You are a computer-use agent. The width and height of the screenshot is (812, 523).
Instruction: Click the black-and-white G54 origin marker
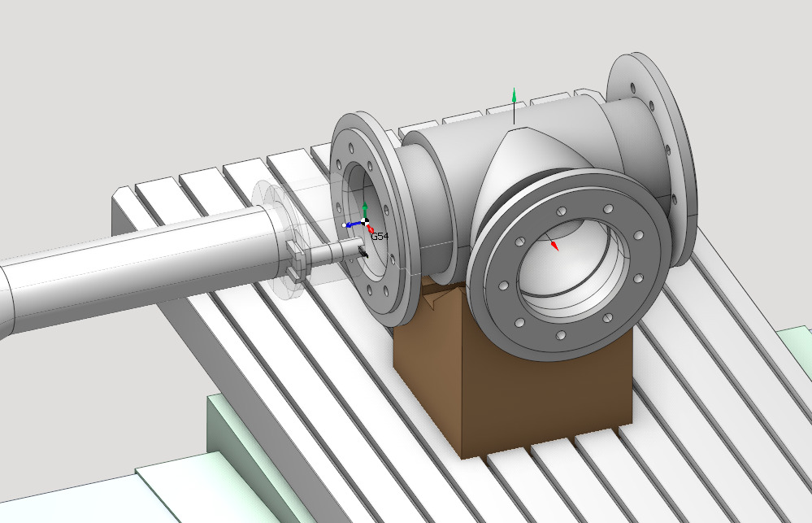pos(365,221)
